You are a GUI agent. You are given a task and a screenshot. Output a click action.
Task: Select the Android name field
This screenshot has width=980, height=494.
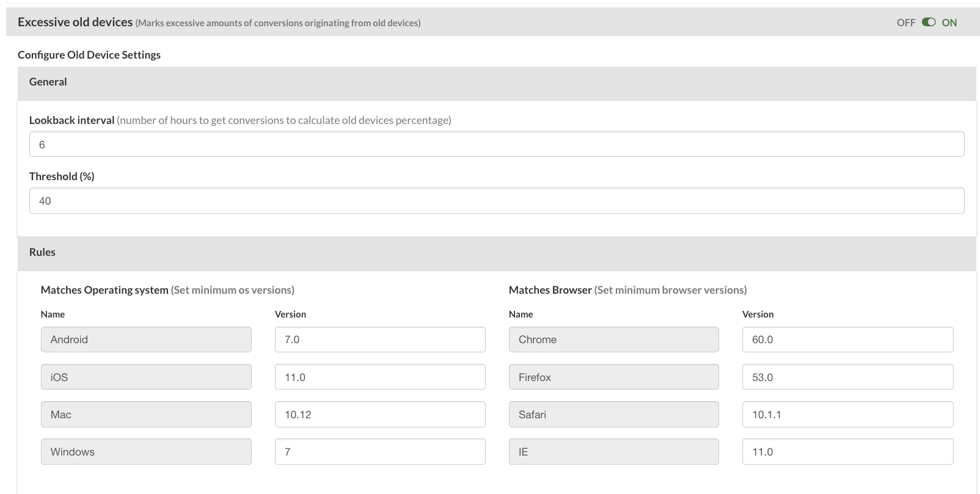(x=146, y=340)
